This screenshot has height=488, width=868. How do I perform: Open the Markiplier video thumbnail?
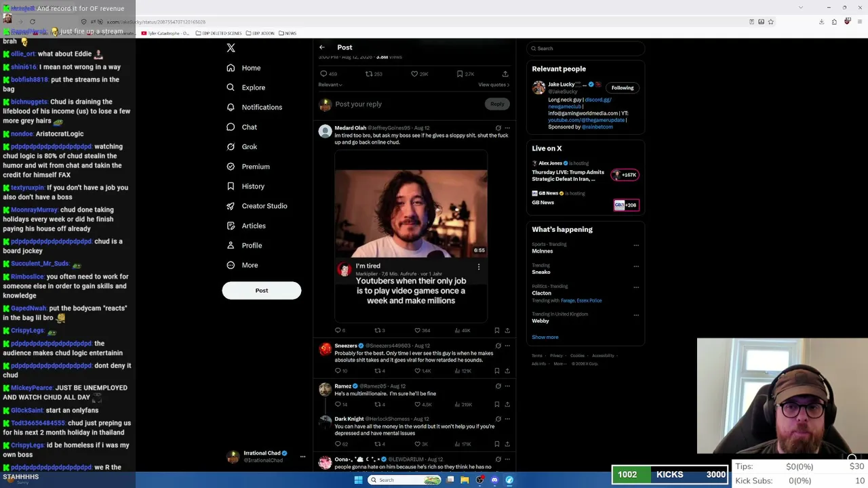411,213
